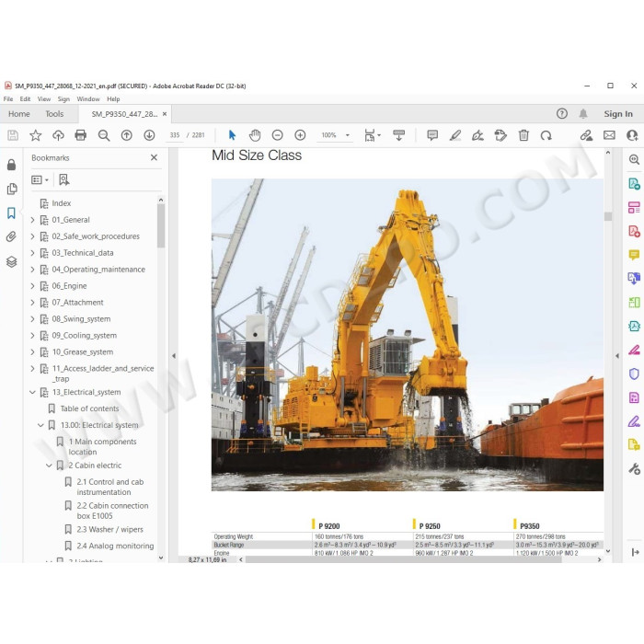Collapse the 2 Cabin electric bookmark
The height and width of the screenshot is (644, 644).
[x=49, y=466]
